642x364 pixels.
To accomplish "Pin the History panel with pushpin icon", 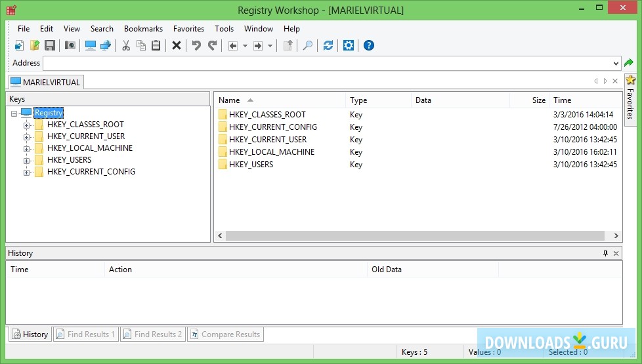I will (x=605, y=253).
